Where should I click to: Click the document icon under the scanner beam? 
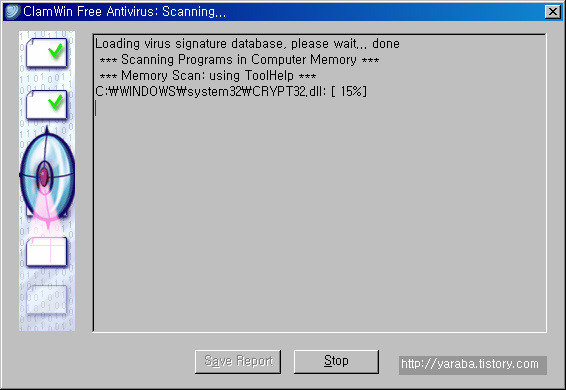[x=47, y=252]
